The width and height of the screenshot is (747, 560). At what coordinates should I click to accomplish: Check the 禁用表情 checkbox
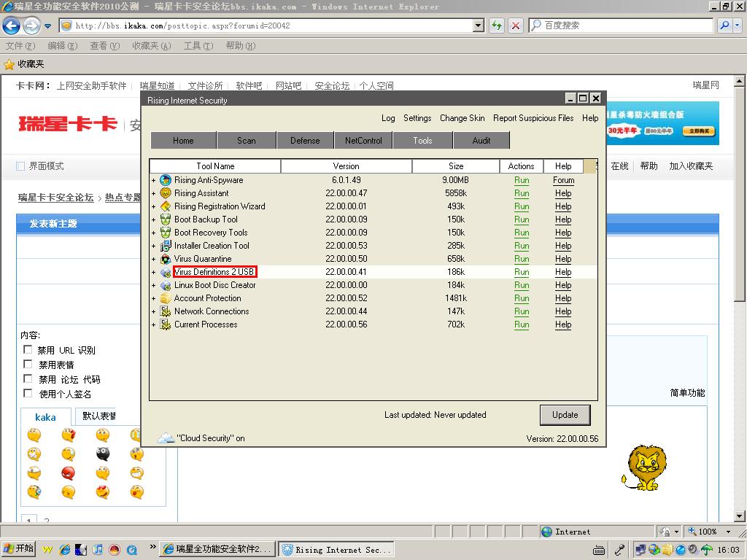[x=28, y=365]
